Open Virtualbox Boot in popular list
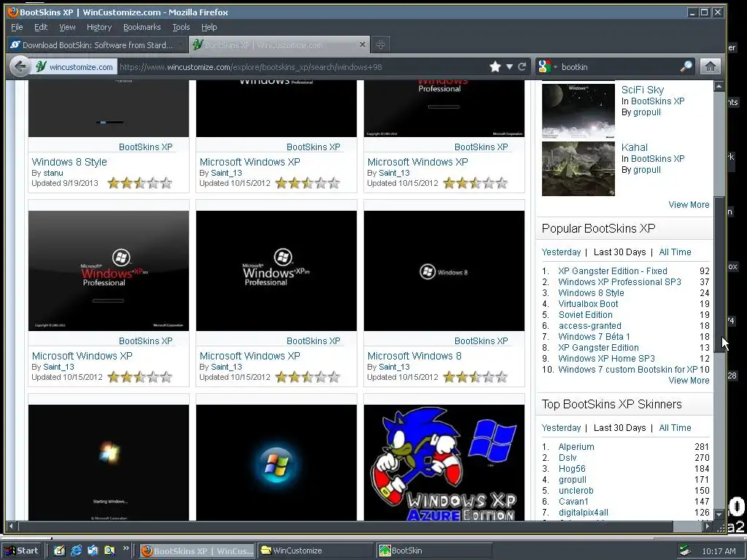The width and height of the screenshot is (747, 560). point(588,304)
